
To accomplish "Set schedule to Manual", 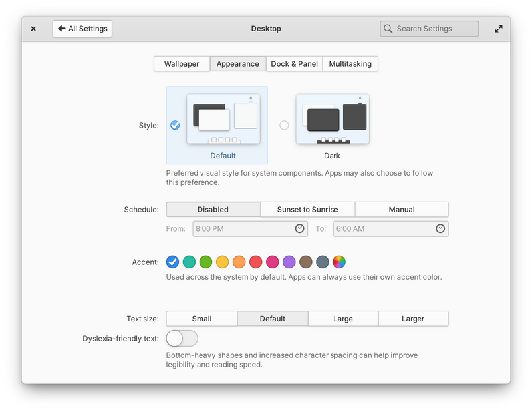I will [402, 210].
